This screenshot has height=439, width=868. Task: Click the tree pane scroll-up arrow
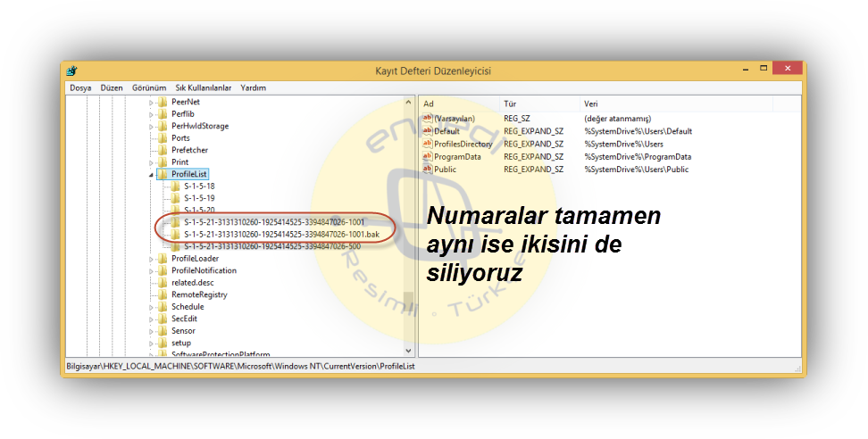pyautogui.click(x=408, y=103)
